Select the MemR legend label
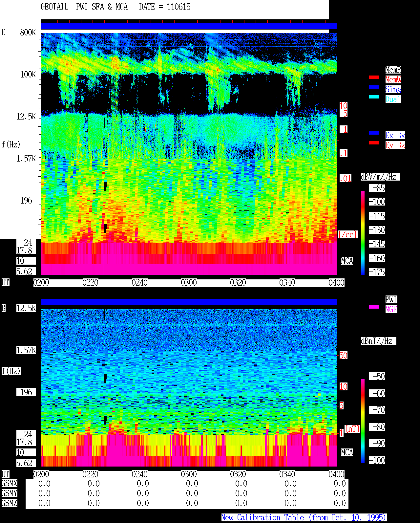This screenshot has height=523, width=420. pos(393,70)
